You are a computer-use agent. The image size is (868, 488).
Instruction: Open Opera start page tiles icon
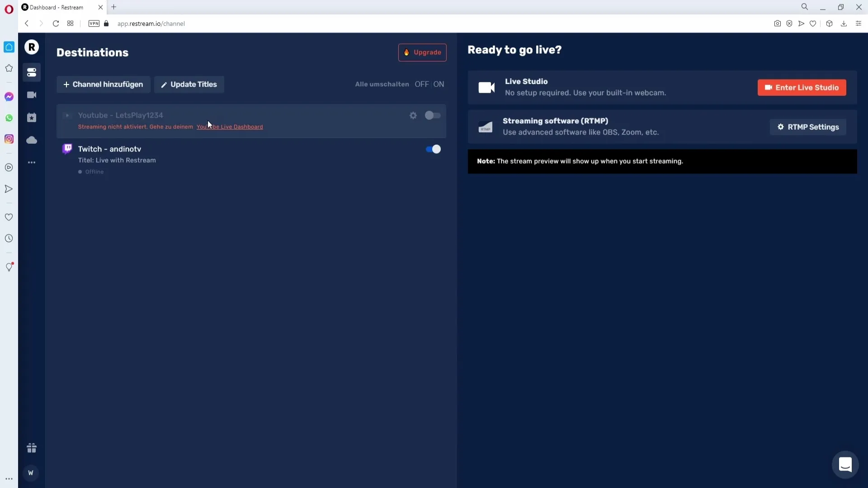[70, 23]
